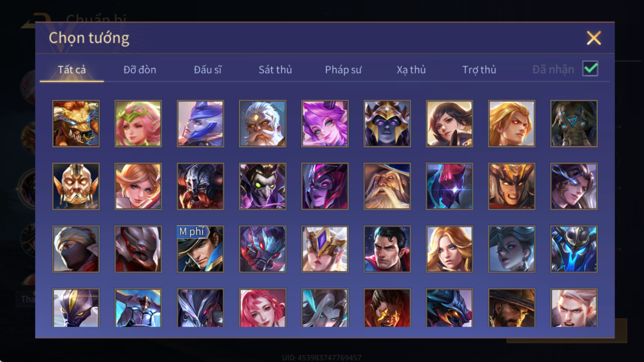This screenshot has width=644, height=362.
Task: Select the Superman hero portrait
Action: [x=387, y=249]
